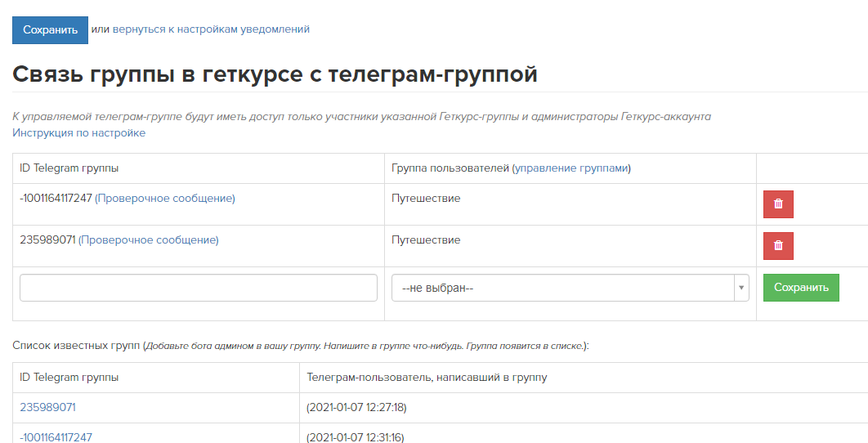Click the 'Список известных групп' label
Viewport: 868px width, 443px height.
tap(76, 346)
